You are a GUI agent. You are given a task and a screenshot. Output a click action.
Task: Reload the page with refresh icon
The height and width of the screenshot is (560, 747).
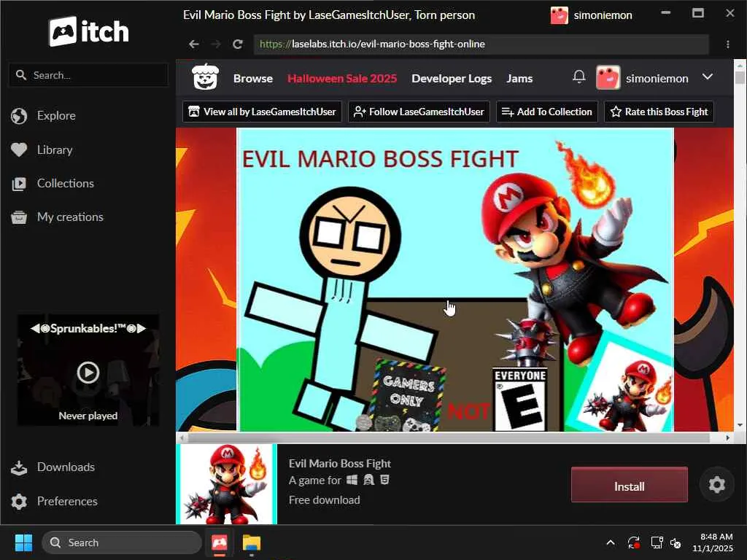tap(238, 44)
